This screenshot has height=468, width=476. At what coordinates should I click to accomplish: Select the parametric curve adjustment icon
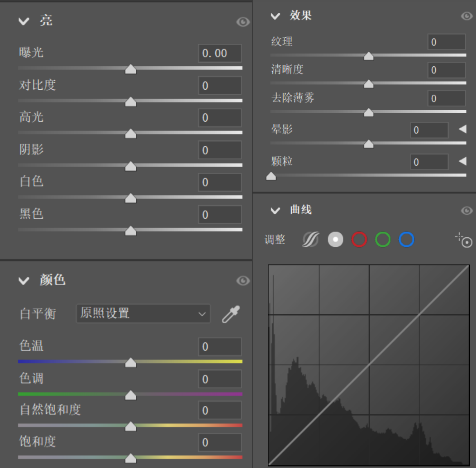[311, 239]
